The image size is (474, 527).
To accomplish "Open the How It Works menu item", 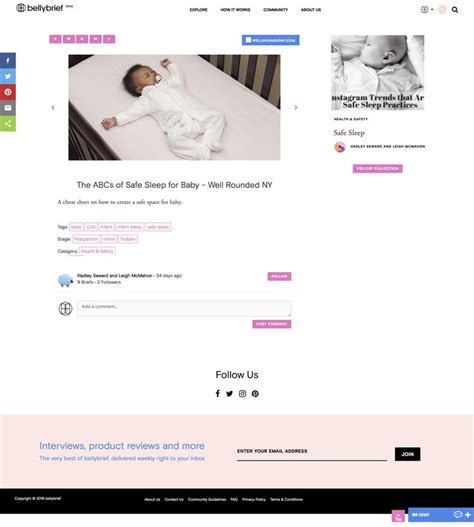I will tap(235, 10).
